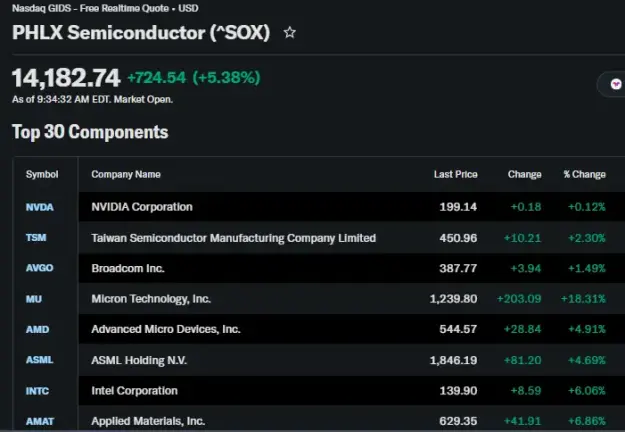Select the Micron Technology, Inc. row
Viewport: 625px width, 432px height.
pyautogui.click(x=319, y=299)
